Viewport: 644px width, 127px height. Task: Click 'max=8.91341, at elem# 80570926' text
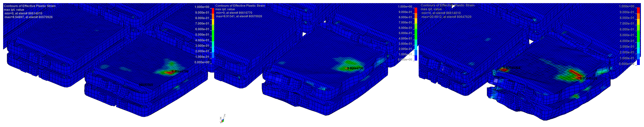(x=239, y=16)
